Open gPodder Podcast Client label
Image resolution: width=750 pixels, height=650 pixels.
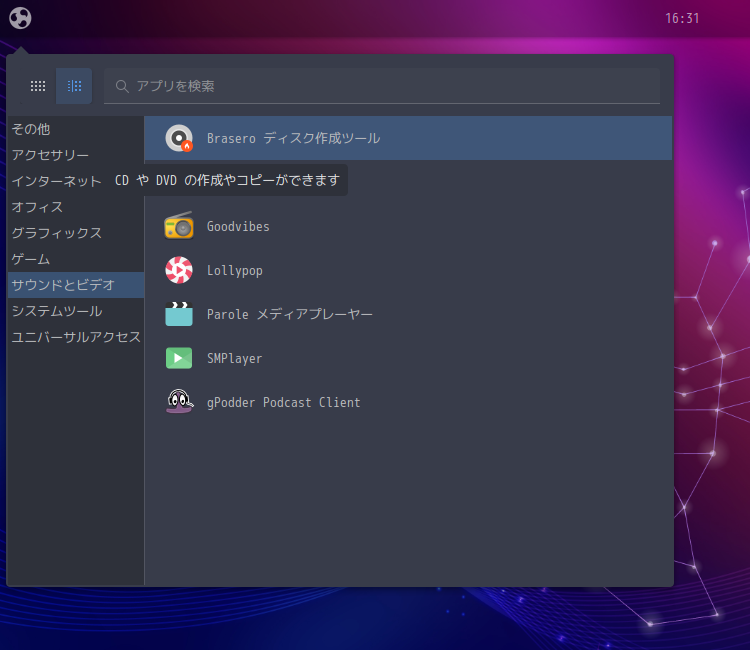[x=283, y=403]
